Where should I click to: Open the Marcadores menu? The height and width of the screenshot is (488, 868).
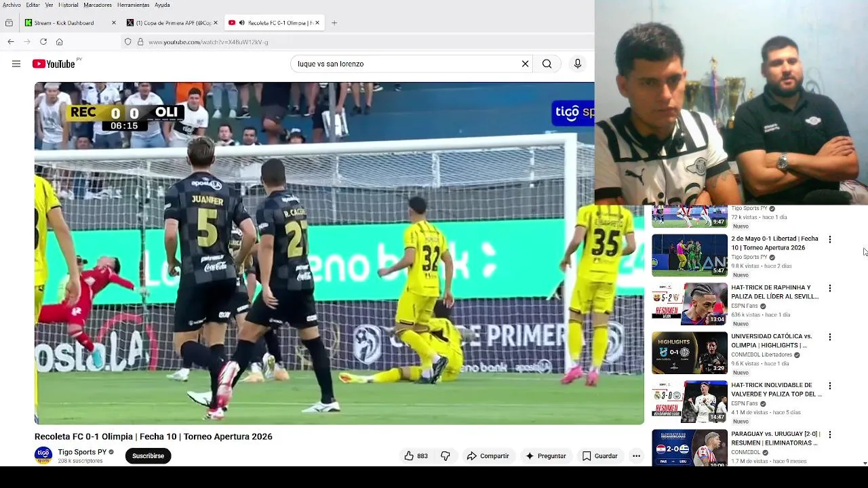pyautogui.click(x=98, y=5)
